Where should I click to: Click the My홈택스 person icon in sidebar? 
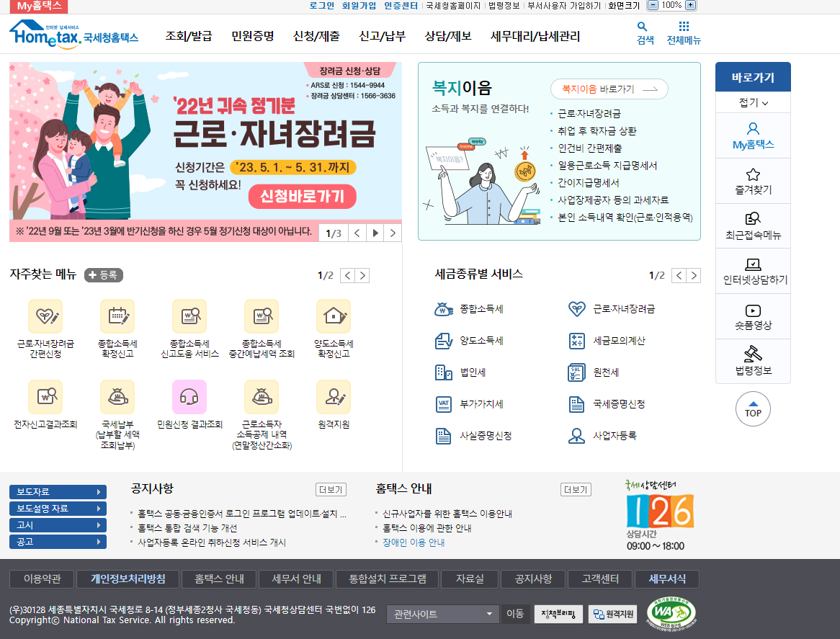753,128
